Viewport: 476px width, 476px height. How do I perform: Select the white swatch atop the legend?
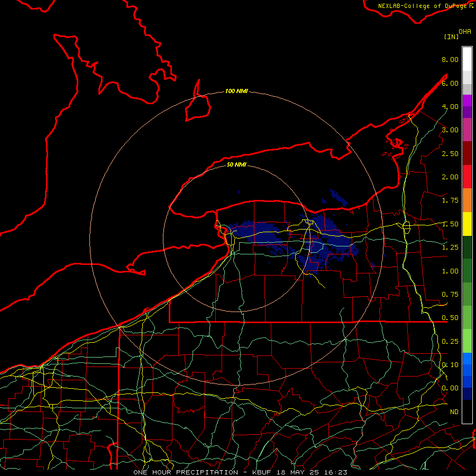coord(467,59)
